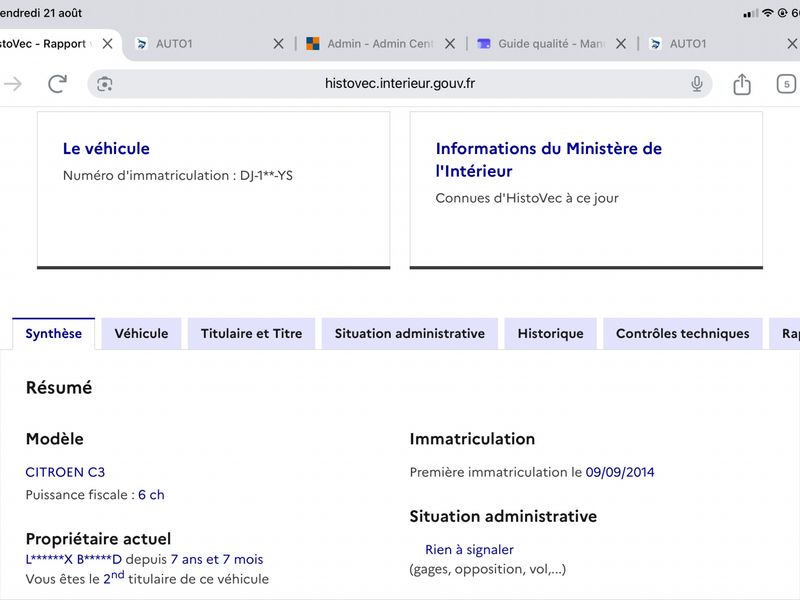Viewport: 800px width, 600px height.
Task: Click the favicon on the last AUTO1 tab
Action: click(656, 44)
